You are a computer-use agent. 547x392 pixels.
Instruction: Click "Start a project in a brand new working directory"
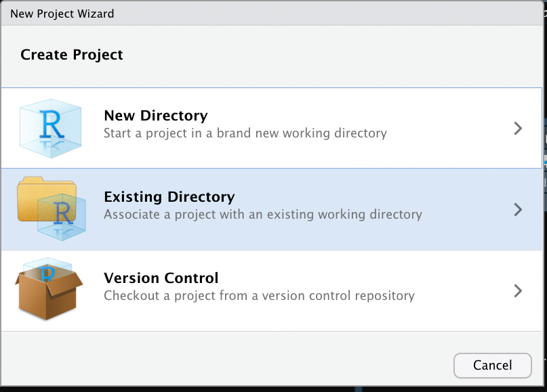[245, 133]
